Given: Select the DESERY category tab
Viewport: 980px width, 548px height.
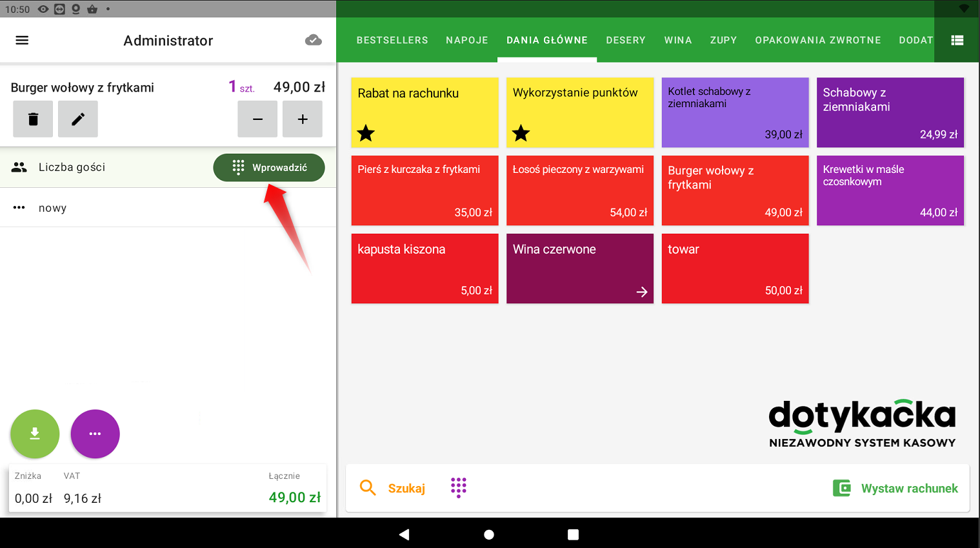Looking at the screenshot, I should point(625,41).
